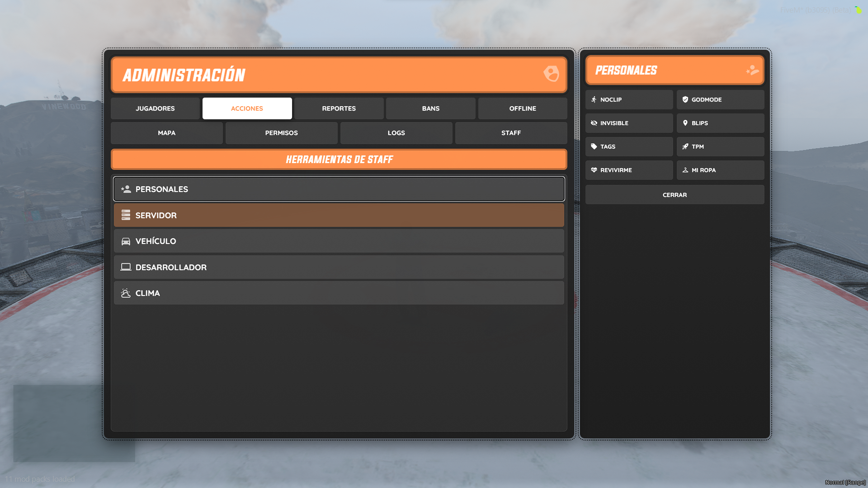The image size is (868, 488).
Task: Click the hanger Mi Ropa icon
Action: 685,170
